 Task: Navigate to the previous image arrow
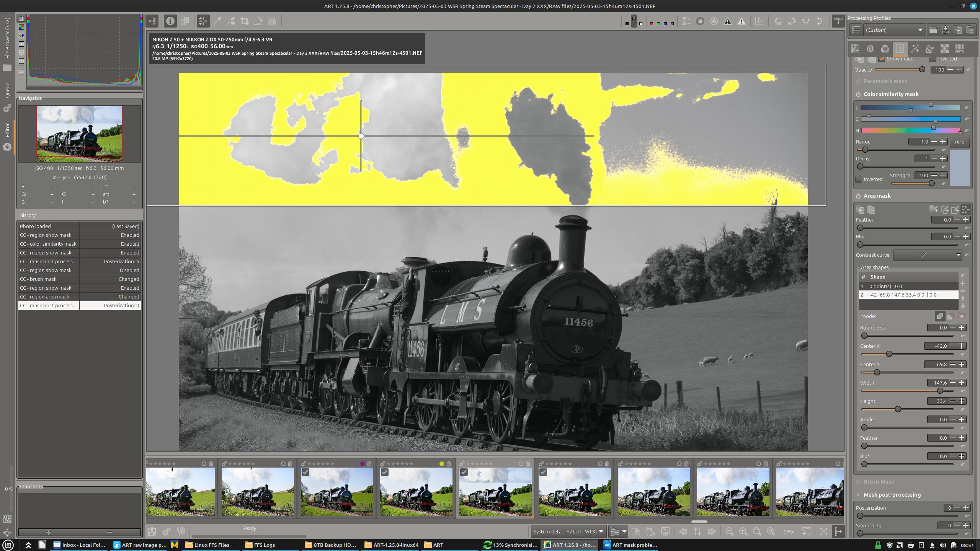[683, 531]
